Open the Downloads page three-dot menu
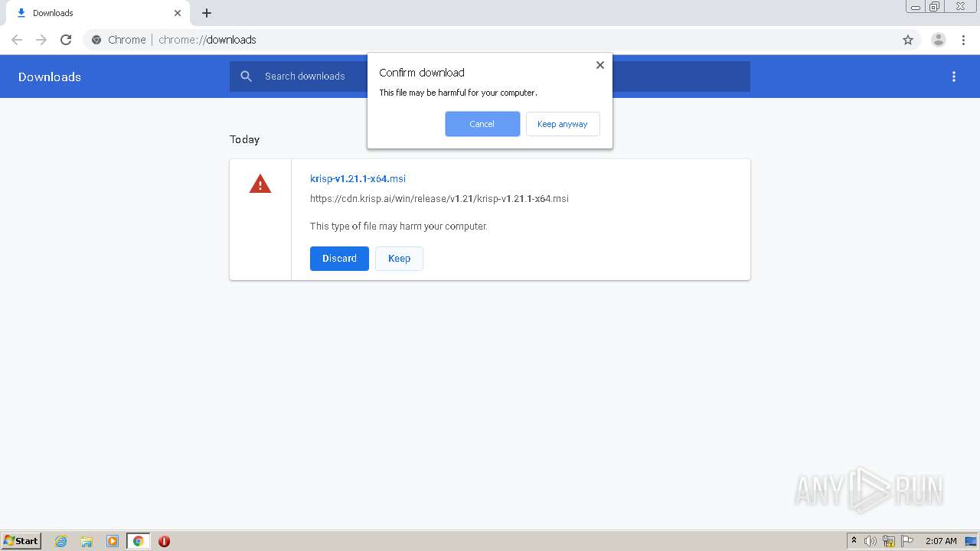 pos(954,77)
